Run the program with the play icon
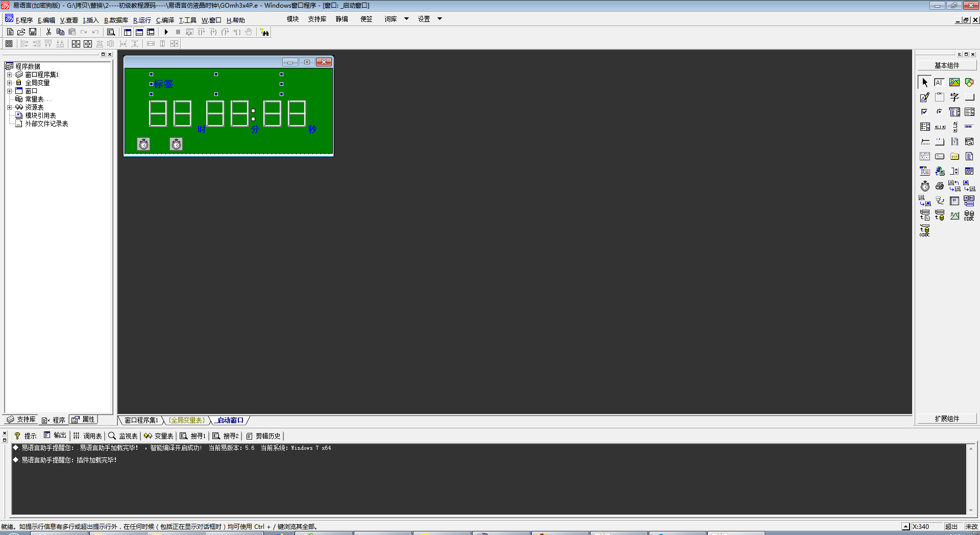The image size is (980, 535). tap(166, 32)
